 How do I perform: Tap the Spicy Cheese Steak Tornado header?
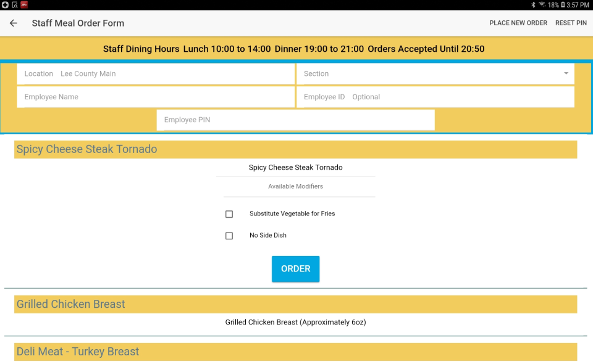[x=295, y=149]
